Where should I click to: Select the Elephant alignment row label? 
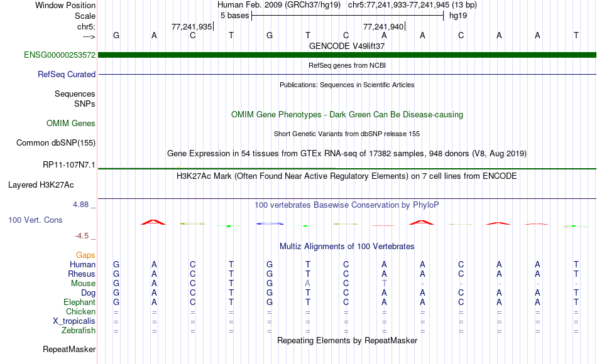80,302
